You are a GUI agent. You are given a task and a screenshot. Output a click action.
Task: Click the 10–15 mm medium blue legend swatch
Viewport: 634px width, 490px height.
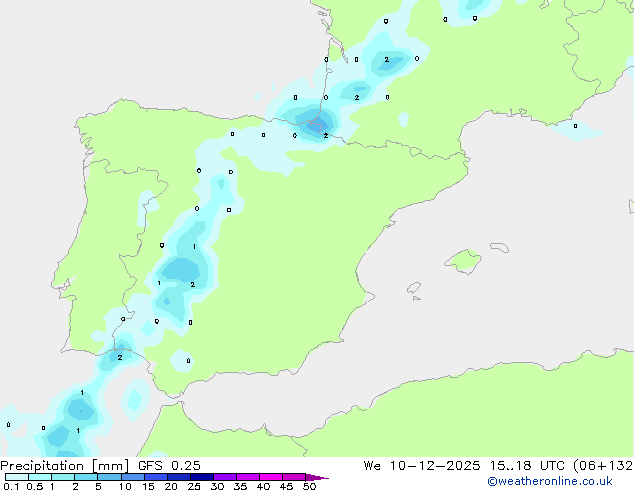[x=132, y=477]
